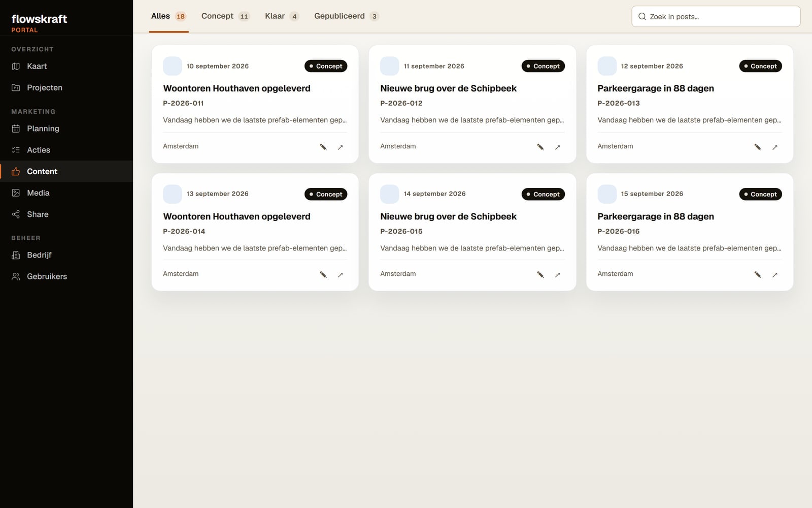Click title Nieuwe brug over de Schipbeek P-2026-015
Viewport: 812px width, 508px height.
tap(449, 216)
